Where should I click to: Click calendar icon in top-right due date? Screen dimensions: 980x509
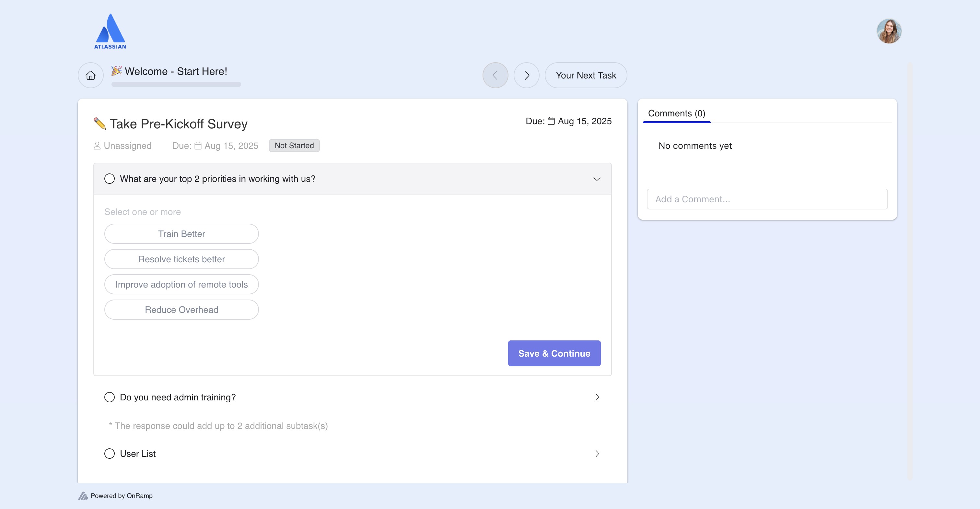tap(551, 121)
